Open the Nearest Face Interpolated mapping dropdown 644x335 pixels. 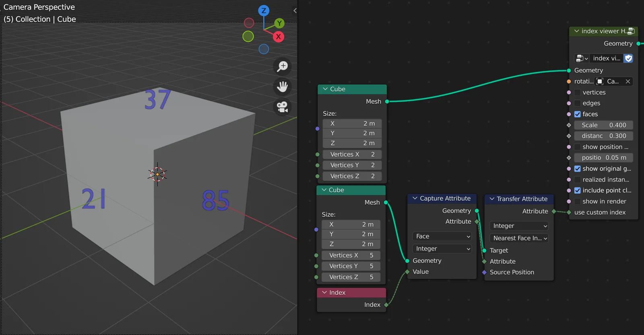point(519,238)
